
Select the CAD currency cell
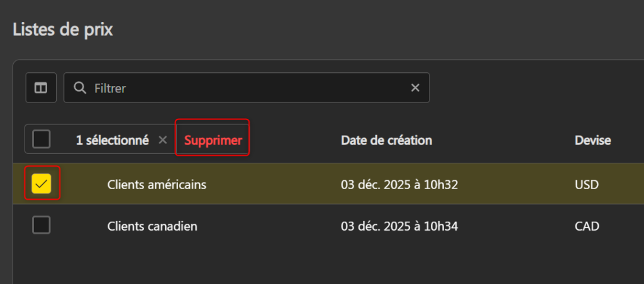587,226
